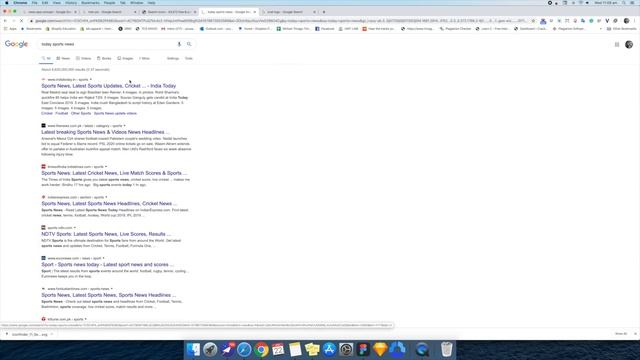The width and height of the screenshot is (640, 360).
Task: Close the active today sports news tab
Action: point(255,12)
